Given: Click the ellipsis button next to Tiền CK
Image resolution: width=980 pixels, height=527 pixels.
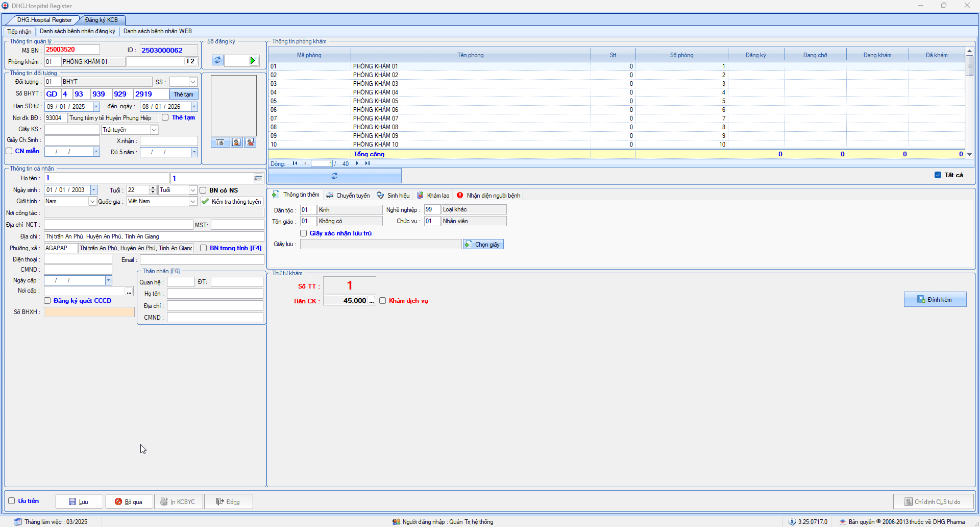Looking at the screenshot, I should pos(372,301).
